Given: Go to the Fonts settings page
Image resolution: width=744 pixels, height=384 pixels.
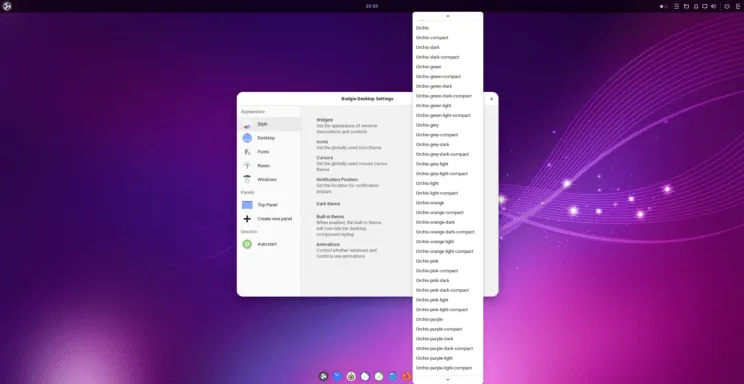Looking at the screenshot, I should 269,152.
